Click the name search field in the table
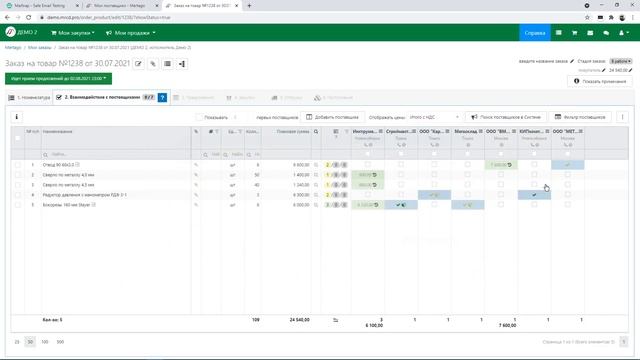This screenshot has width=640, height=360. [116, 154]
